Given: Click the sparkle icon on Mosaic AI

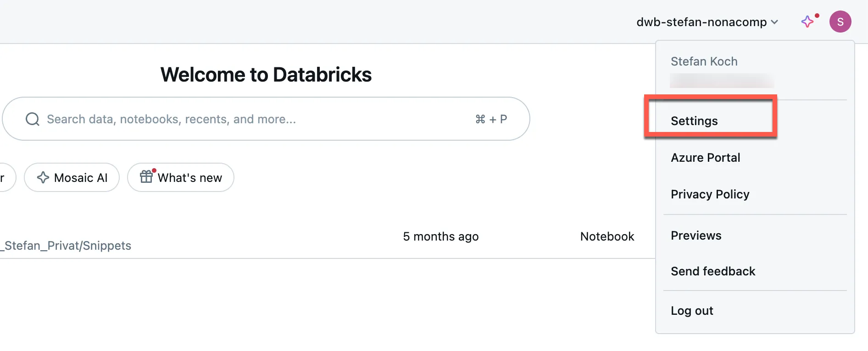Looking at the screenshot, I should coord(43,177).
